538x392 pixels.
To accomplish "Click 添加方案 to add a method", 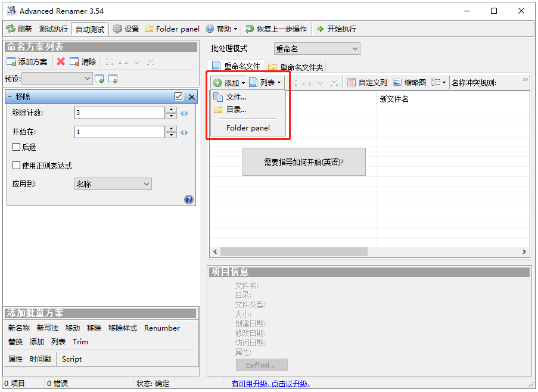I will point(27,62).
